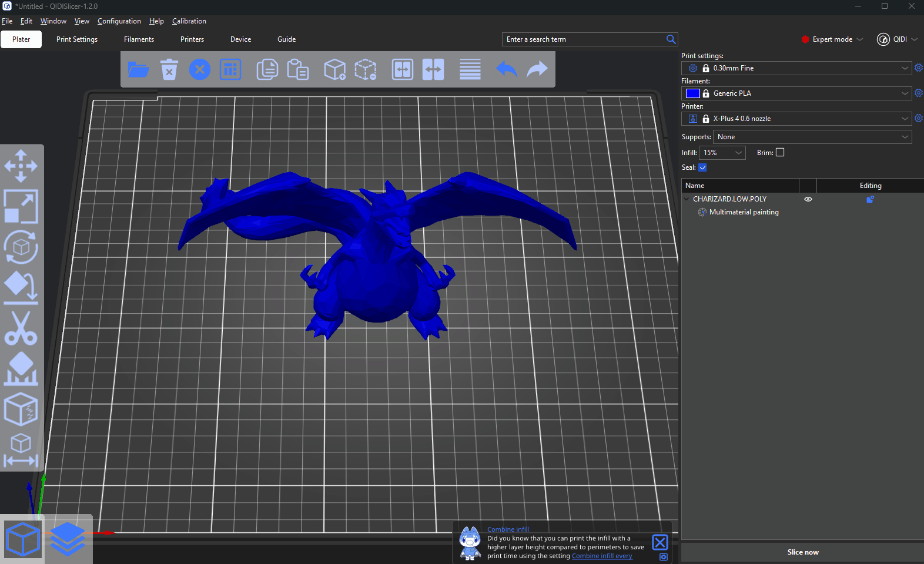
Task: Activate the Rotate tool
Action: coord(21,247)
